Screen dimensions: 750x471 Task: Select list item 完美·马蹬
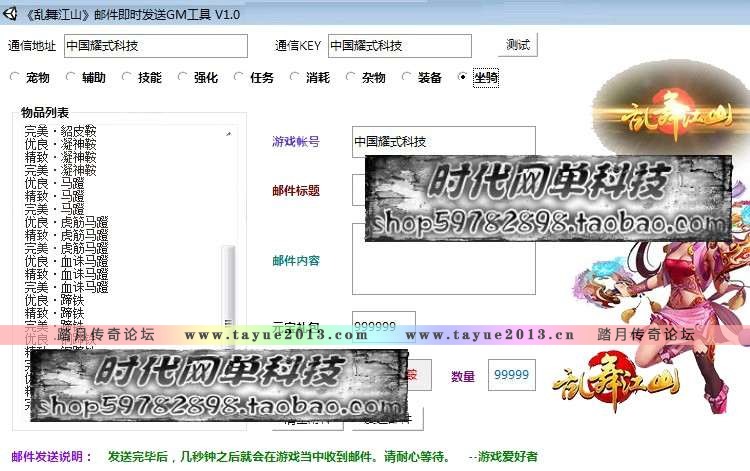pos(55,209)
